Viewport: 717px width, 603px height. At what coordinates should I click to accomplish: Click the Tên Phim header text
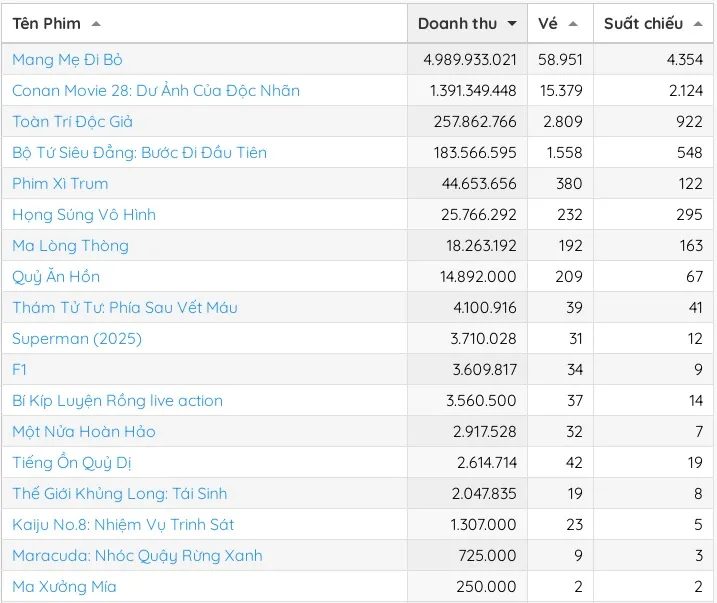47,23
